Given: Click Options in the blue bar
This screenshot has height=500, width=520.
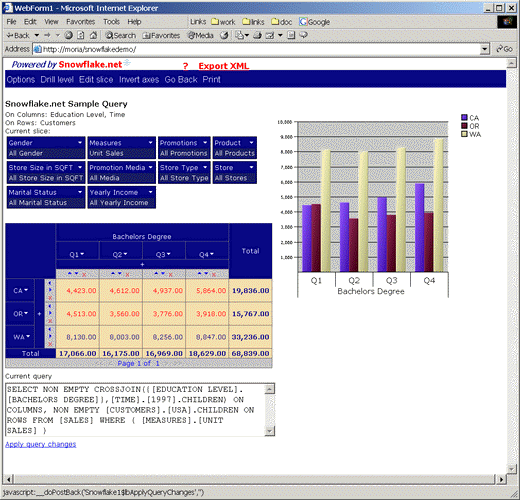Looking at the screenshot, I should 21,80.
